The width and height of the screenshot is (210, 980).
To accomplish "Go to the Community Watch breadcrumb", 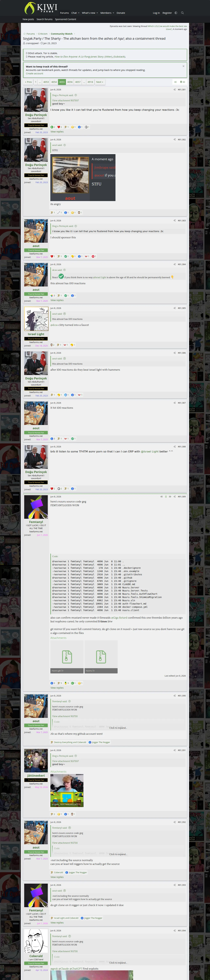I will click(x=62, y=34).
